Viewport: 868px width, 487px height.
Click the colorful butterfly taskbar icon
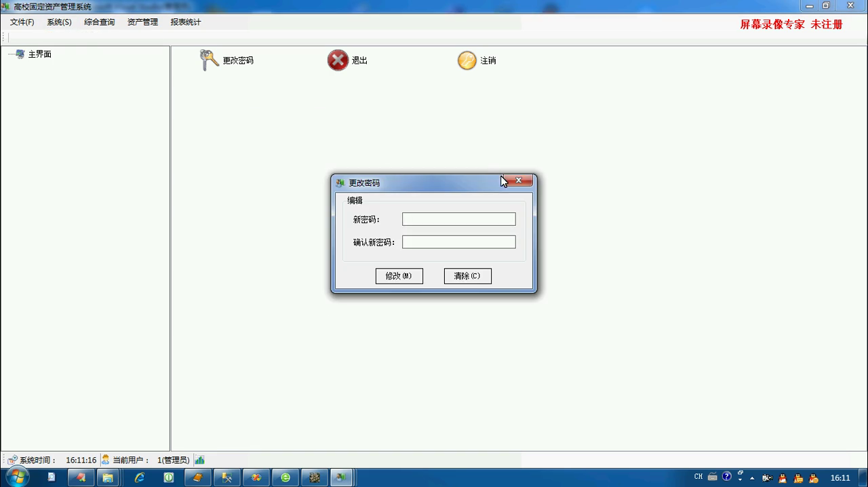[x=256, y=478]
